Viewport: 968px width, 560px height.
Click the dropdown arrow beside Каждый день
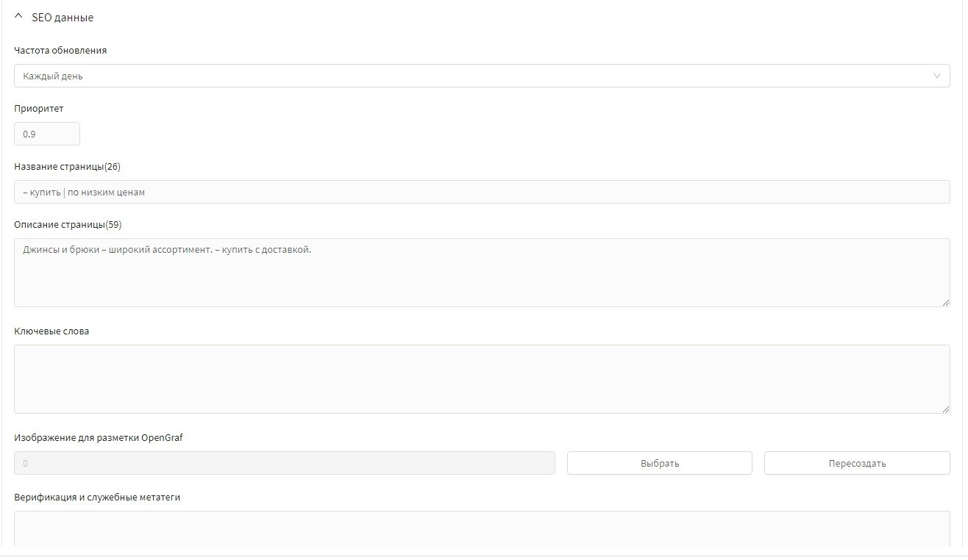[x=936, y=76]
